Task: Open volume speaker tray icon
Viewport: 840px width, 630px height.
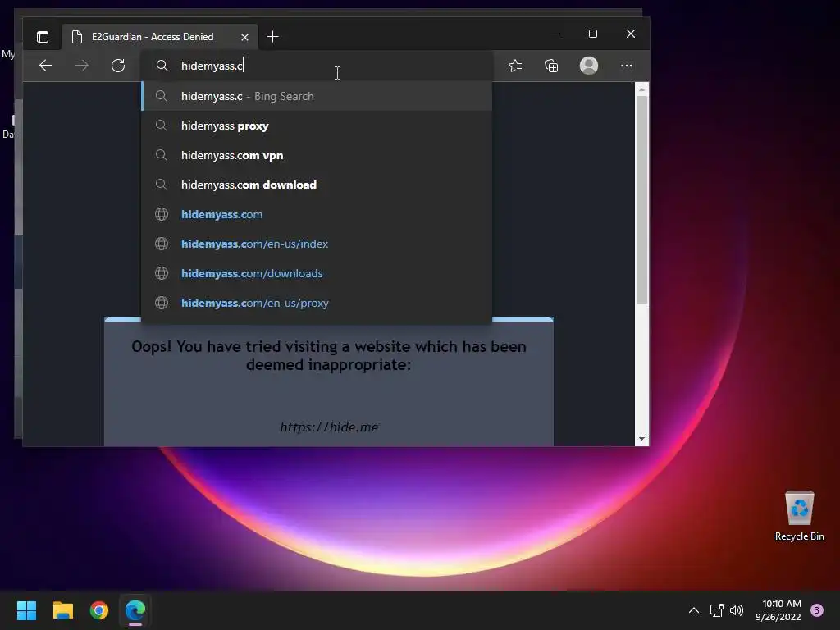Action: [737, 610]
